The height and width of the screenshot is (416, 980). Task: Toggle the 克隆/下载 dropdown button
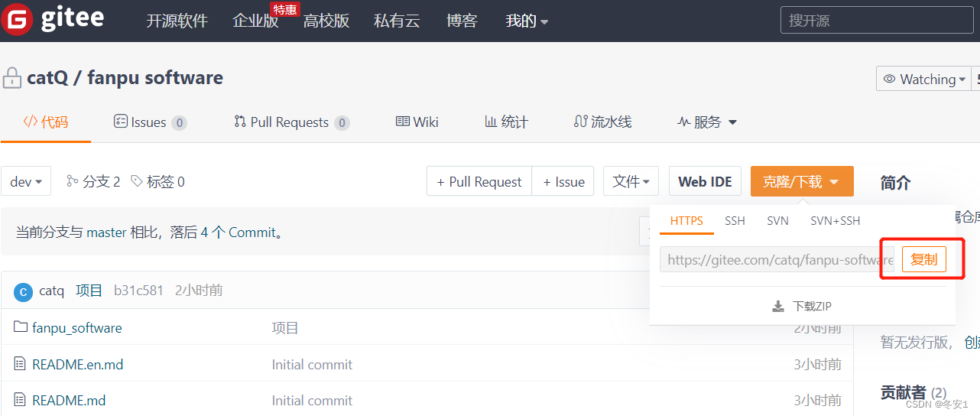802,181
